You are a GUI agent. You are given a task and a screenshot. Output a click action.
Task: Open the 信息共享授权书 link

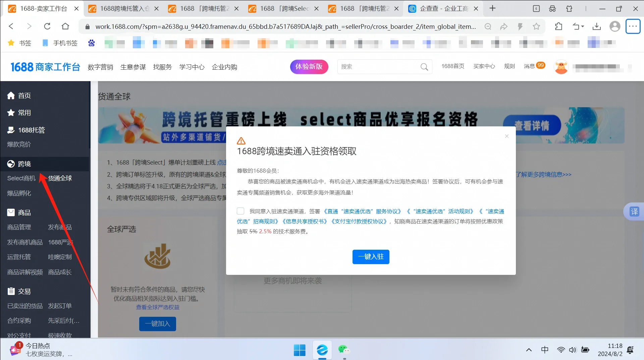click(x=305, y=221)
